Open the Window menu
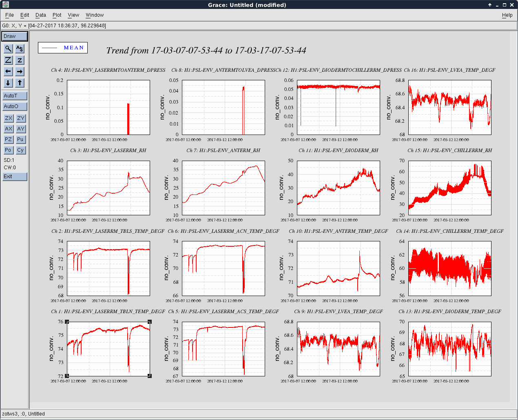This screenshot has height=420, width=518. click(x=95, y=15)
